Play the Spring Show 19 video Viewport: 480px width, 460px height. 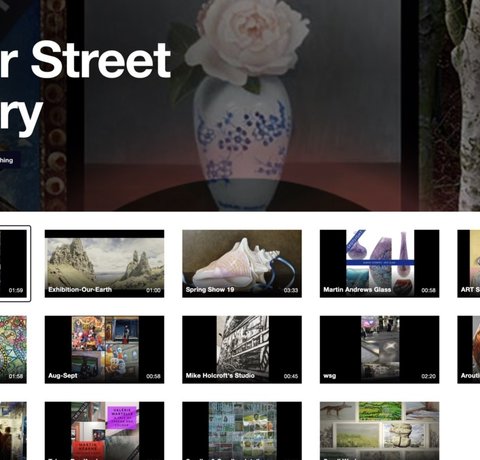pos(242,263)
